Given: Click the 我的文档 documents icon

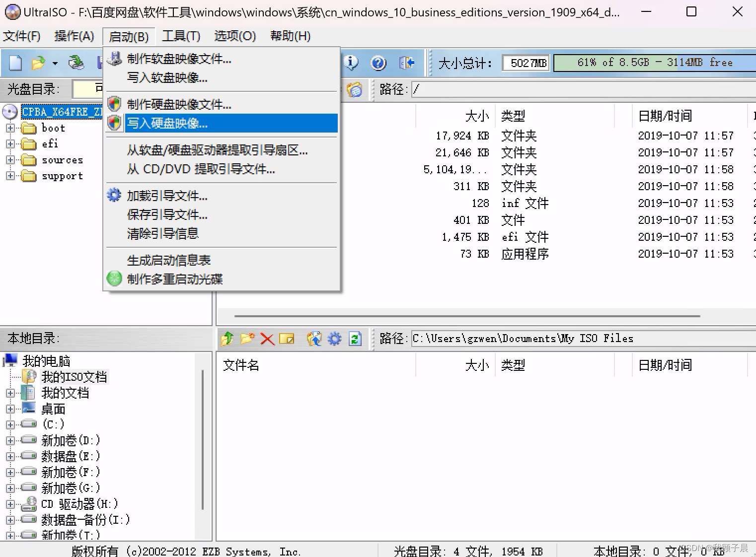Looking at the screenshot, I should pyautogui.click(x=28, y=393).
